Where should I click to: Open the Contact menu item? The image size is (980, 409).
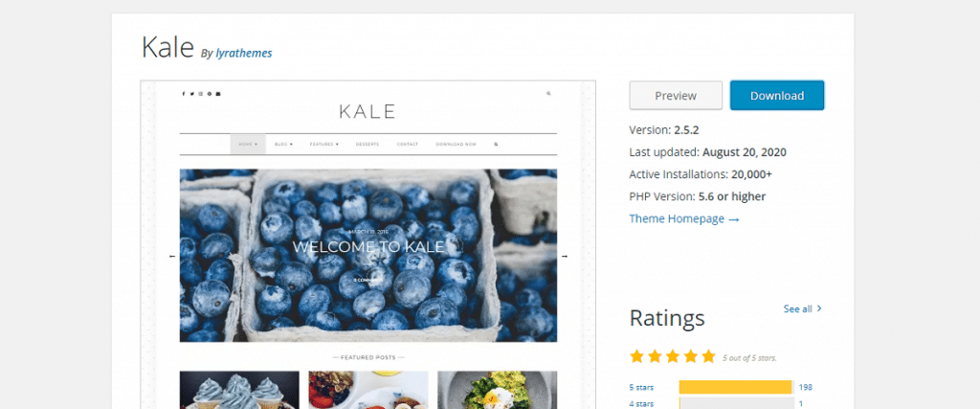pos(408,144)
